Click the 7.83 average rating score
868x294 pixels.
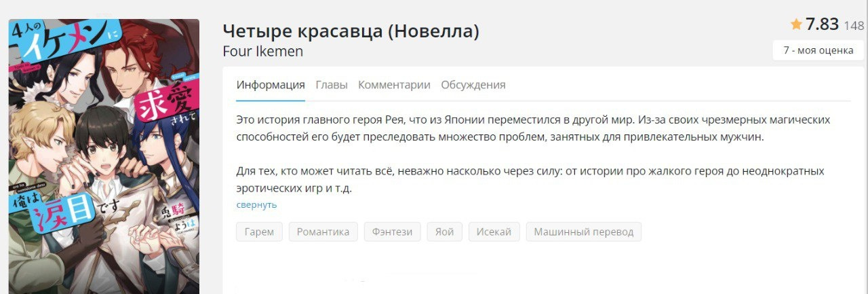click(x=823, y=25)
